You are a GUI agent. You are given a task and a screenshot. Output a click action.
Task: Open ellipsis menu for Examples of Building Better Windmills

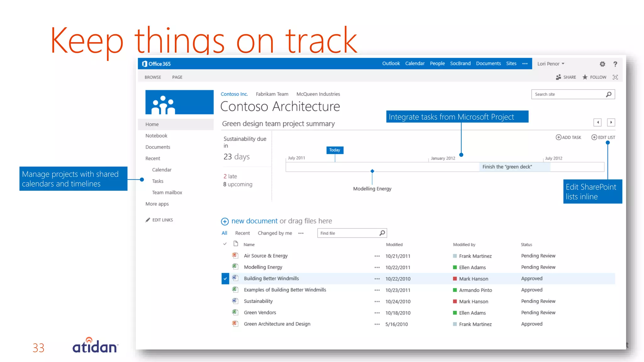(377, 290)
